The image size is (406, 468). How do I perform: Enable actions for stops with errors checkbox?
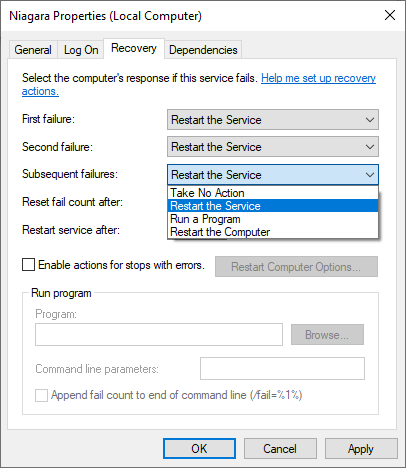[28, 265]
